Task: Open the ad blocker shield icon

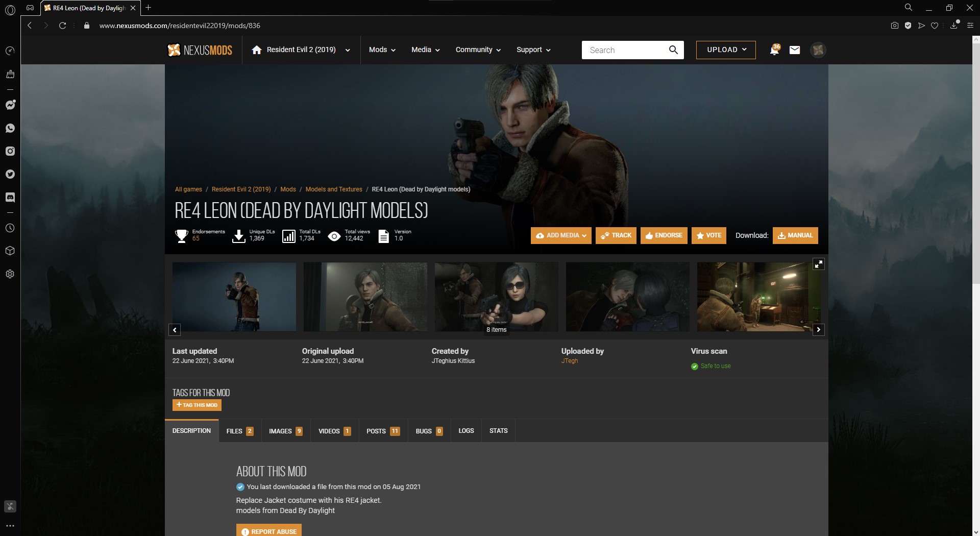Action: tap(908, 26)
